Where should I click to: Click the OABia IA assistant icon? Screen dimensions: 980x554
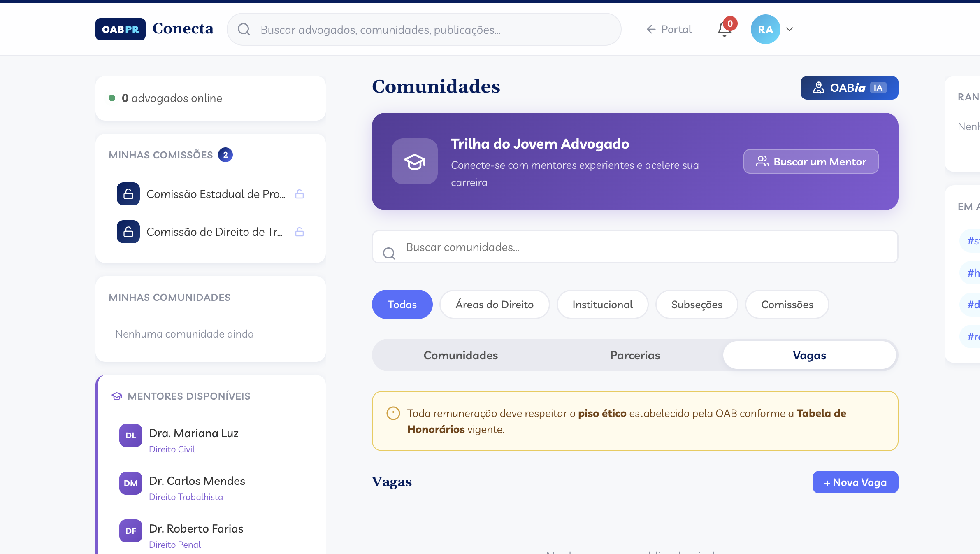819,87
